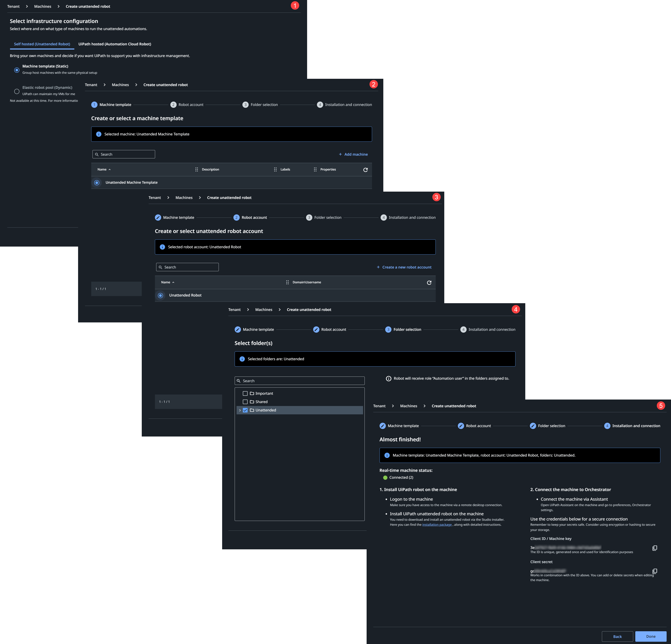
Task: Select Elastic robot pool (Dynamic) option
Action: pyautogui.click(x=17, y=91)
